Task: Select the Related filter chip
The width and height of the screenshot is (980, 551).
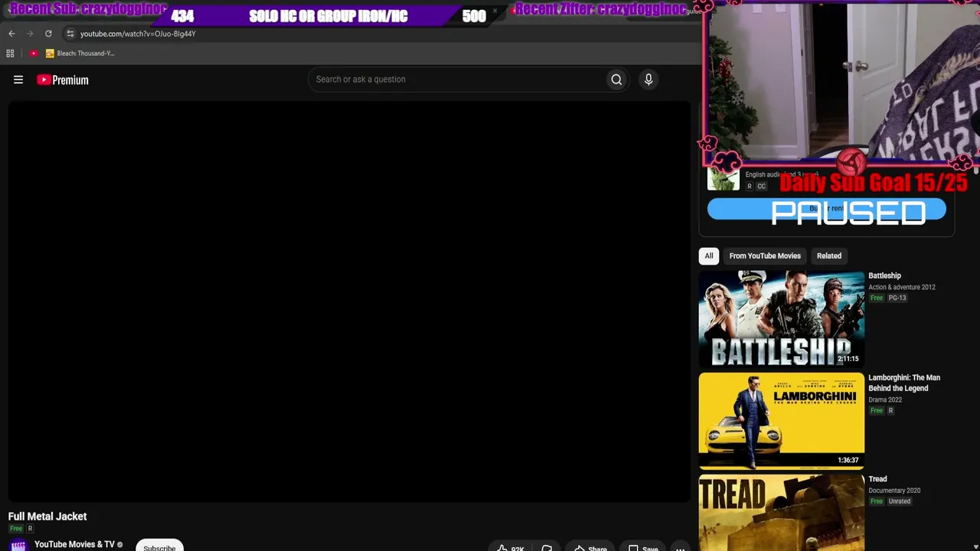Action: [x=829, y=256]
